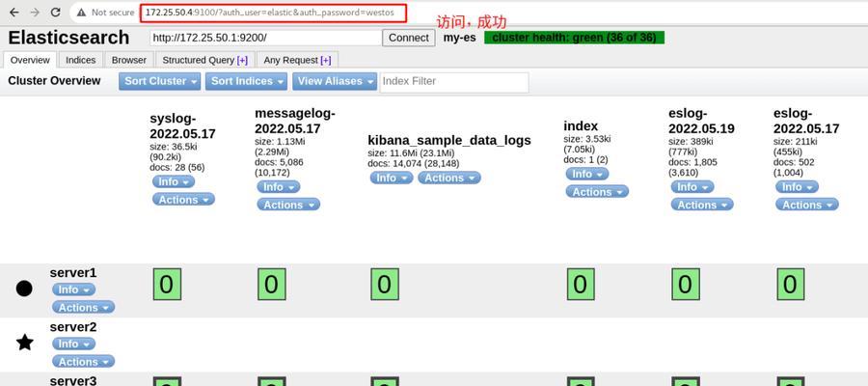Click the kibana_sample_data_logs index name

click(x=448, y=140)
